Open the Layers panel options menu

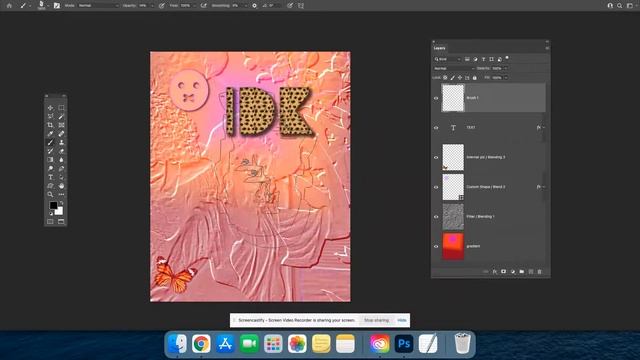click(547, 48)
